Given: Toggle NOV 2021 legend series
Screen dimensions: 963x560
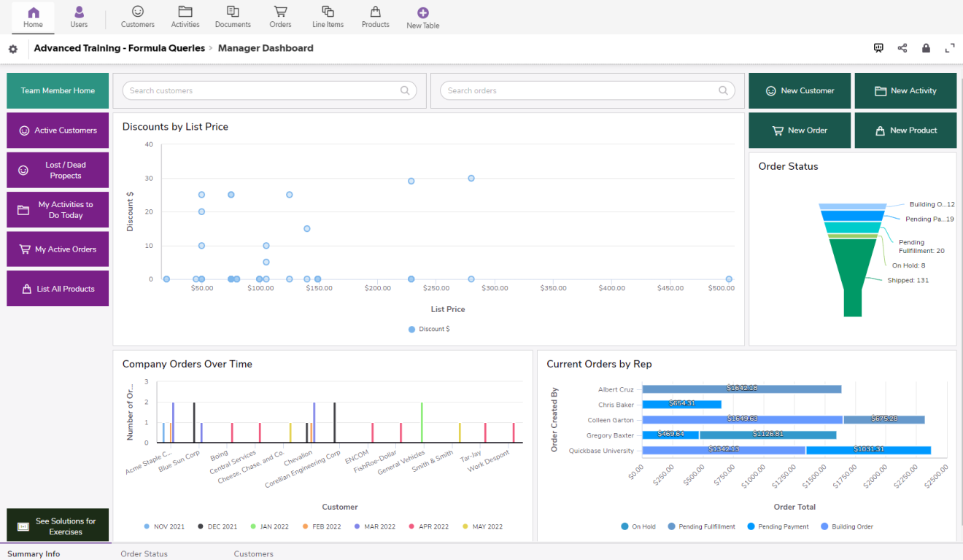Looking at the screenshot, I should coord(164,526).
